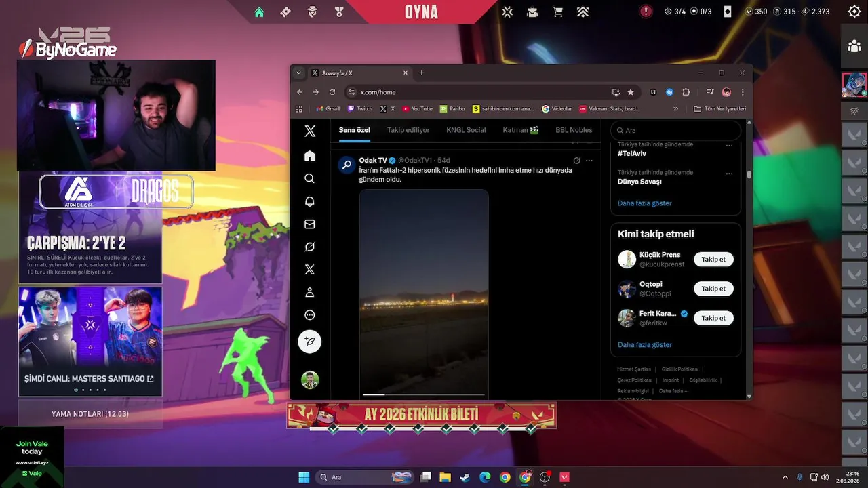Show hidden system tray icons

785,477
